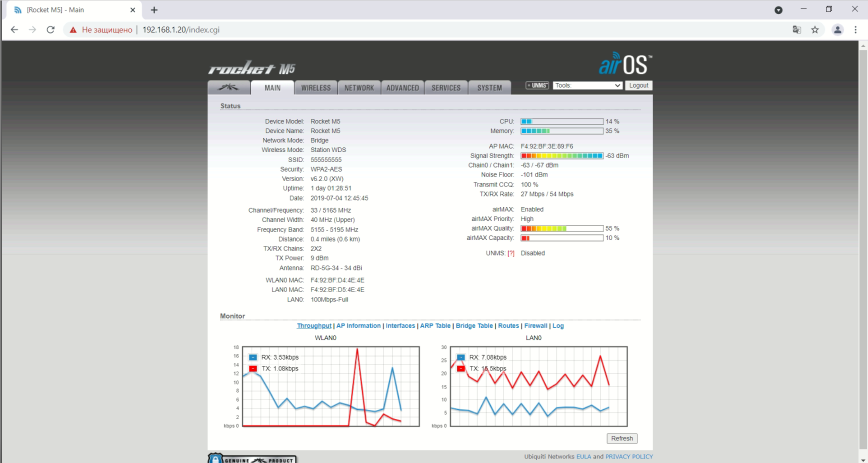Open the UNMS help question mark
Screen dimensions: 868x463
[x=511, y=253]
